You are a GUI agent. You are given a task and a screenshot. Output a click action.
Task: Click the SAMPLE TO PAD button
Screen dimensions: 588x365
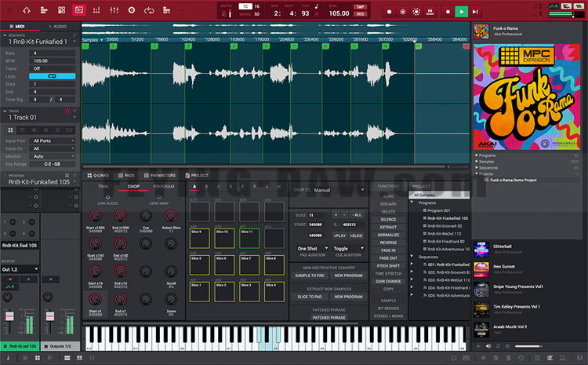click(310, 276)
